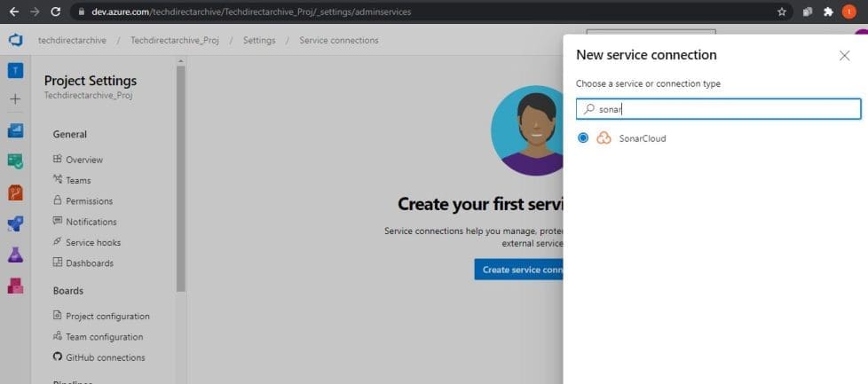Screen dimensions: 868x384
Task: Close the New service connection panel
Action: pyautogui.click(x=844, y=56)
